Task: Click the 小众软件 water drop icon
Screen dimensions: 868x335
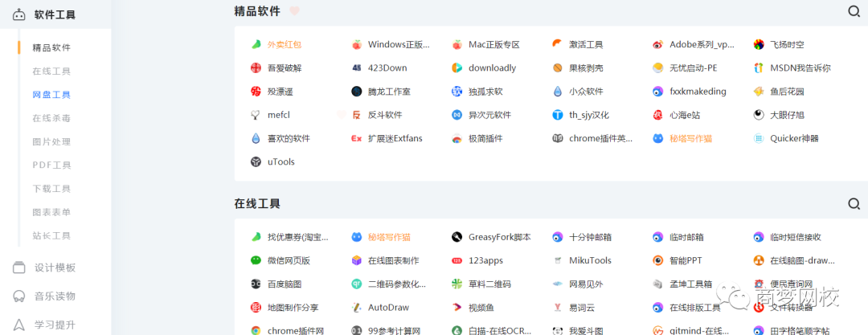Action: (558, 92)
